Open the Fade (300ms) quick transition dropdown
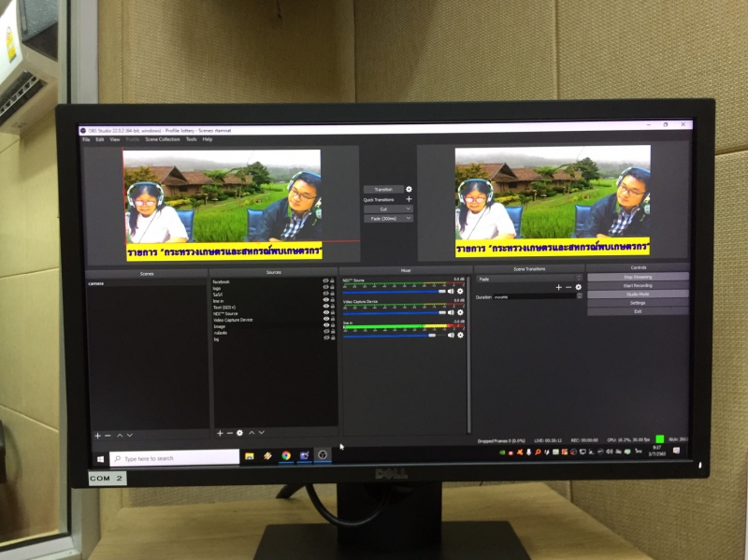This screenshot has width=748, height=560. pos(388,218)
